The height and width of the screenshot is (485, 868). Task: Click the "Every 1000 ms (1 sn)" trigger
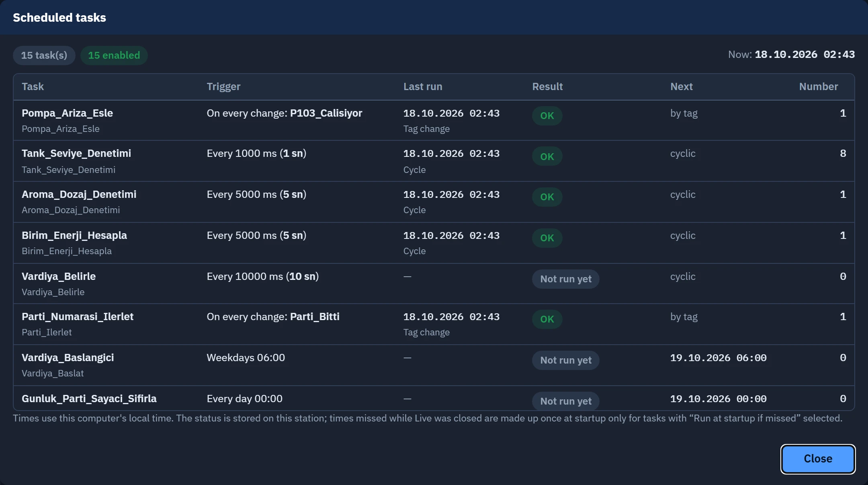[x=256, y=153]
